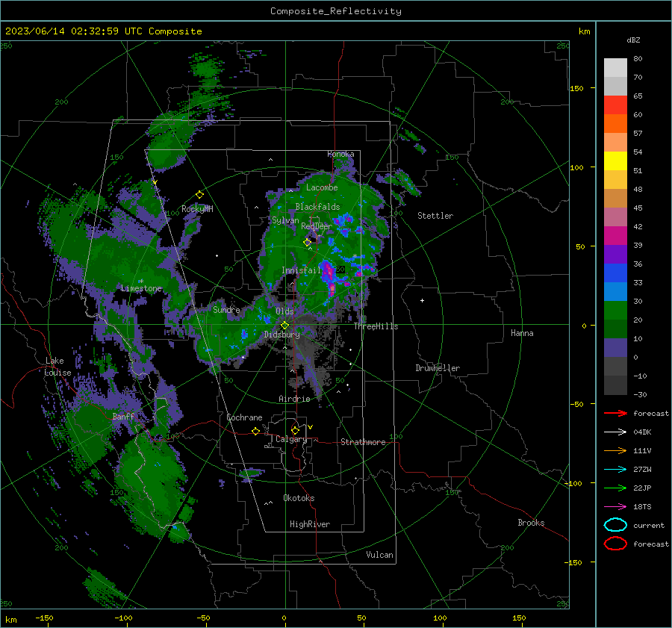Click the yellow diamond marker above Calgary
Viewport: 672px width, 628px height.
(x=295, y=430)
